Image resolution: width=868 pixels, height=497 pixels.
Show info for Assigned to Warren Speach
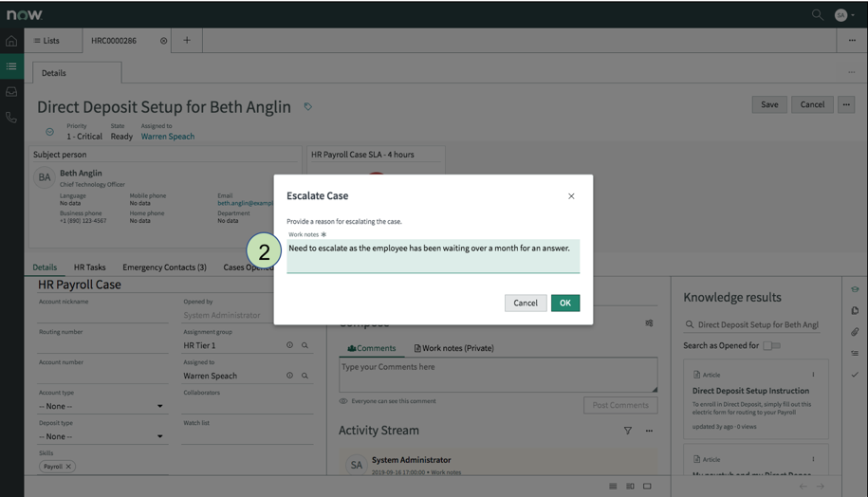[289, 376]
